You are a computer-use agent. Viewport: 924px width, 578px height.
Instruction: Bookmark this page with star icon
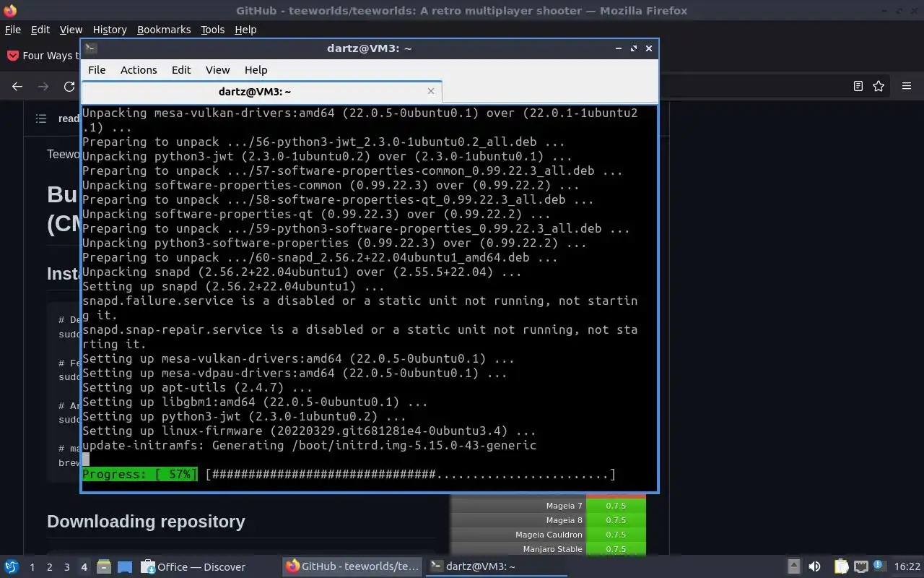click(x=879, y=86)
